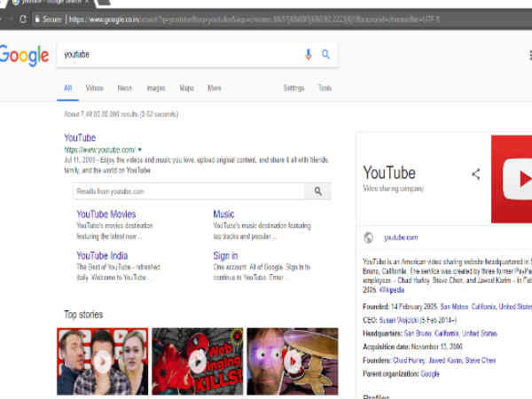This screenshot has height=399, width=532.
Task: Open the YouTube India sitelink
Action: [102, 255]
